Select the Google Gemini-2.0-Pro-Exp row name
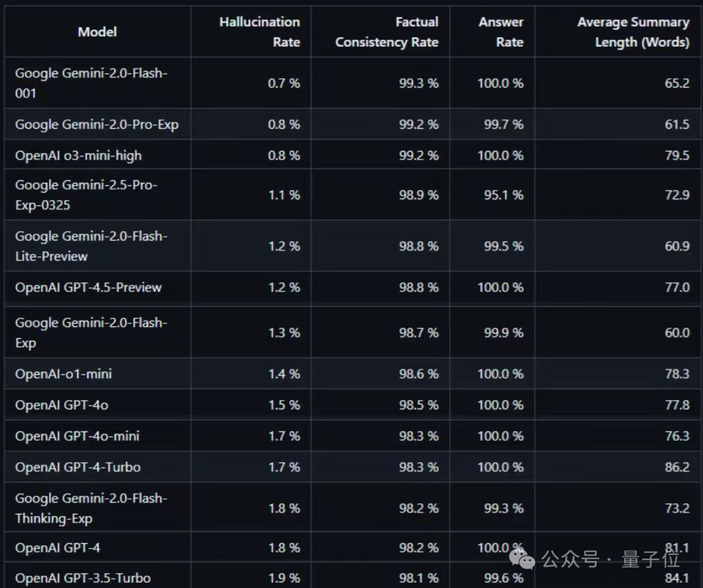 pyautogui.click(x=97, y=124)
